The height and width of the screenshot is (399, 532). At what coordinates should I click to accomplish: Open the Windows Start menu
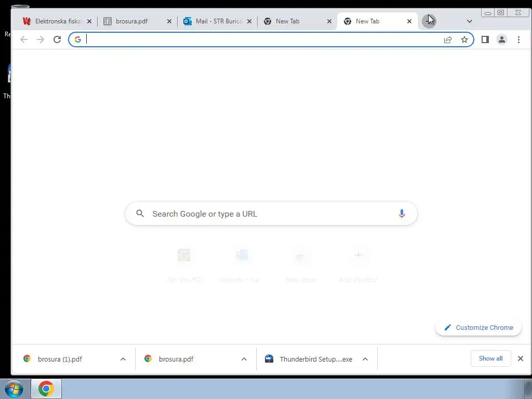[x=14, y=389]
